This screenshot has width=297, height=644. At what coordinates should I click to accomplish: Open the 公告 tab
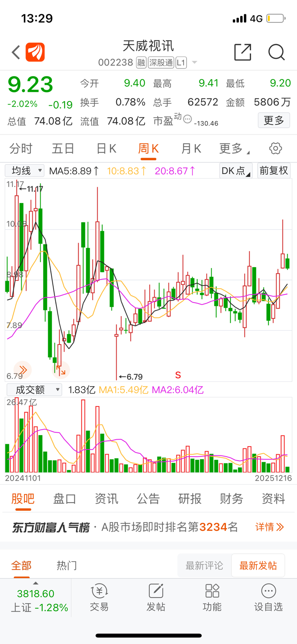coord(148,498)
